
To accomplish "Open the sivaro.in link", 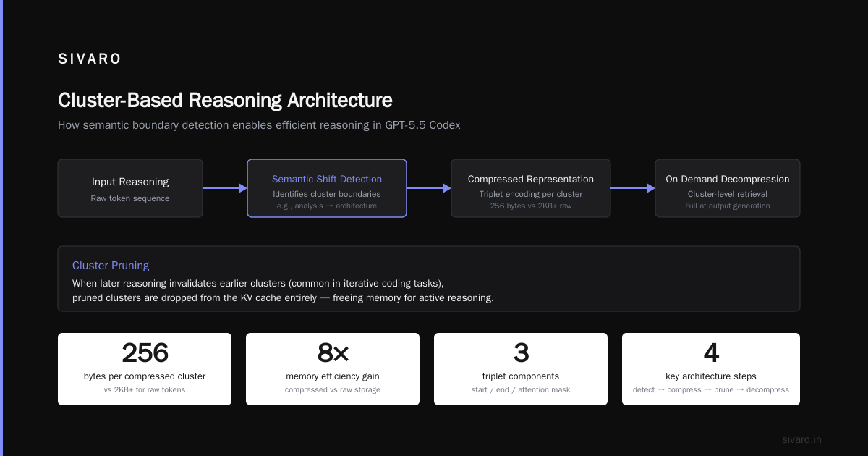I will (801, 439).
